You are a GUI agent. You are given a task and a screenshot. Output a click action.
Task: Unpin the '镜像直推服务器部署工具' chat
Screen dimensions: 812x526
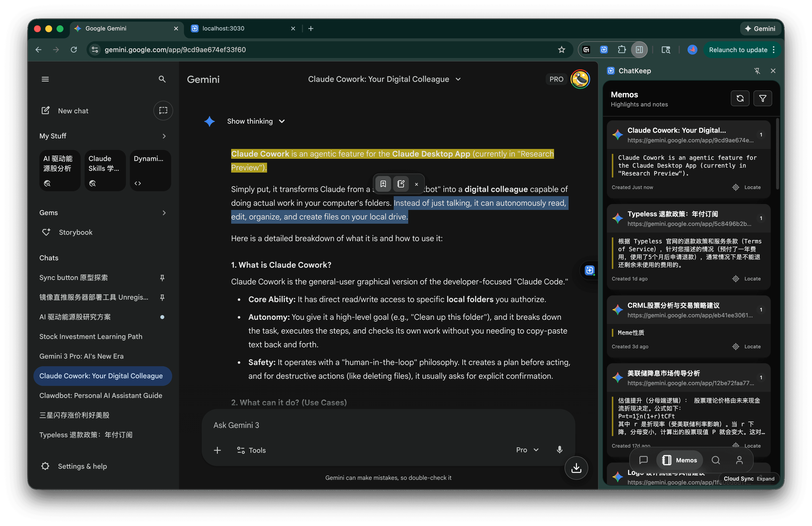(162, 297)
